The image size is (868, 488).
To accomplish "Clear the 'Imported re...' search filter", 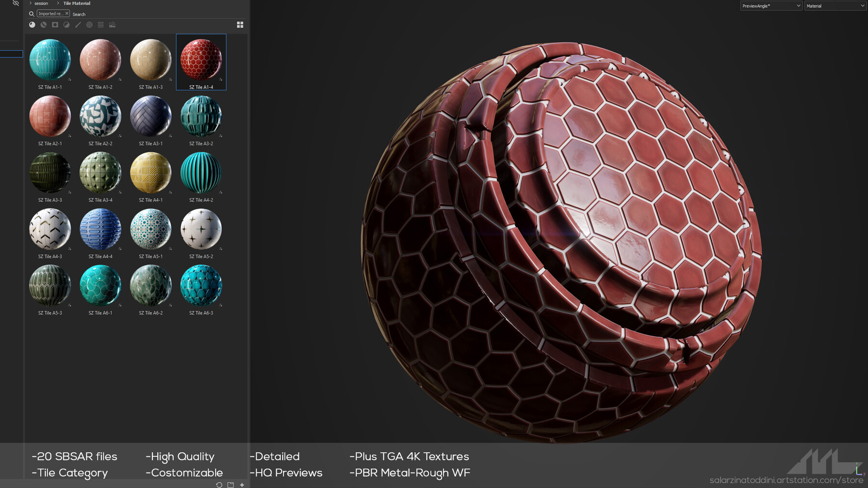I will point(67,13).
